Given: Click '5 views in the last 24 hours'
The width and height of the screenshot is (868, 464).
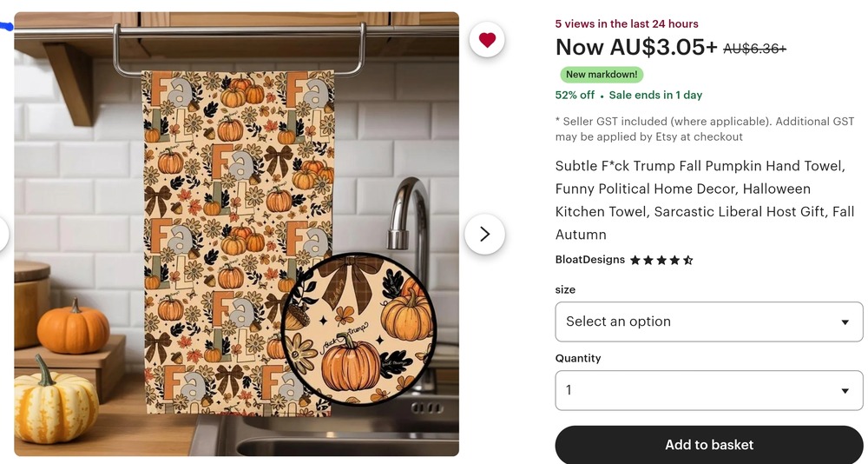Looking at the screenshot, I should [627, 23].
